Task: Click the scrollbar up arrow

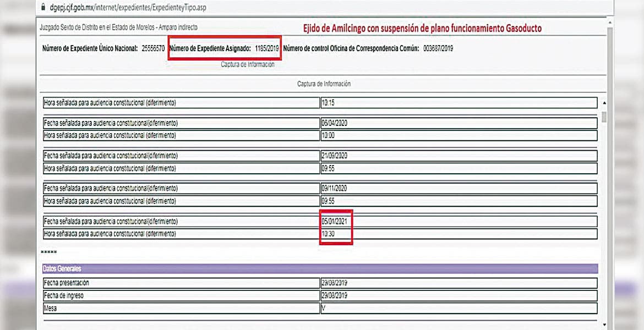Action: (605, 103)
